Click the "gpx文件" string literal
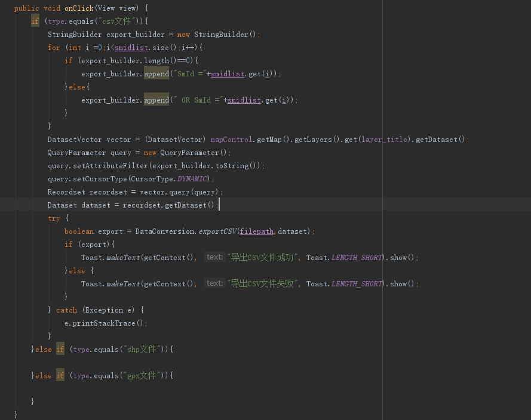The width and height of the screenshot is (531, 420). [x=141, y=376]
